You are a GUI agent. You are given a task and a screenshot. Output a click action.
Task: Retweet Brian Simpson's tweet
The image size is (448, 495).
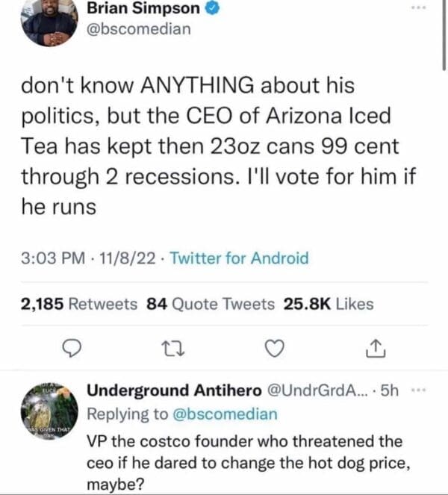pyautogui.click(x=172, y=347)
